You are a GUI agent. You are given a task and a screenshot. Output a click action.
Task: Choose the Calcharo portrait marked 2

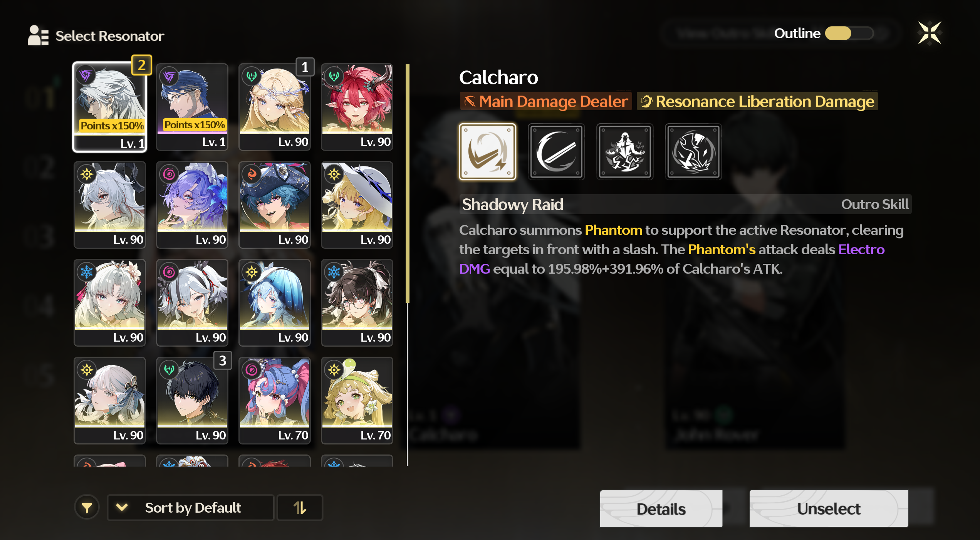point(110,107)
